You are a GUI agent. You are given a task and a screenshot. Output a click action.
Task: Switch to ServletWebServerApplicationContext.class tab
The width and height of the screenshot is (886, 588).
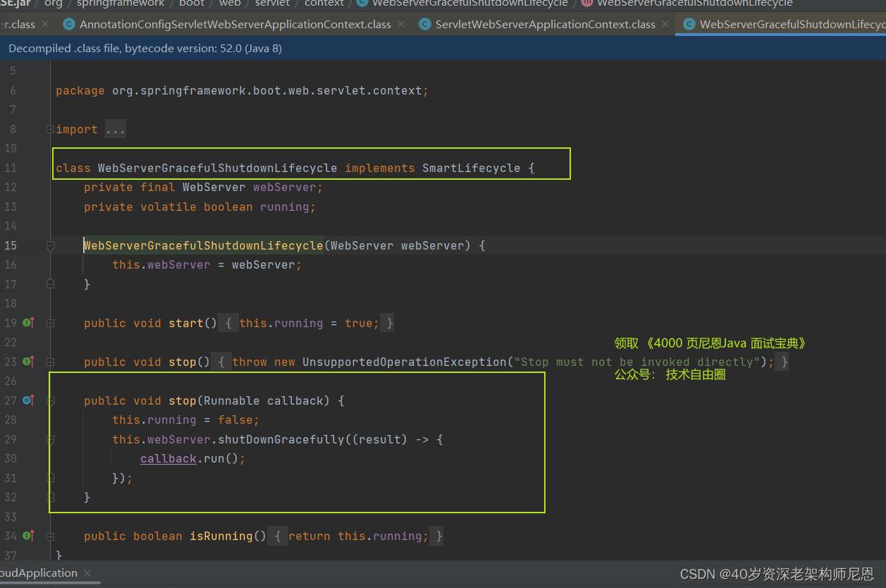545,24
